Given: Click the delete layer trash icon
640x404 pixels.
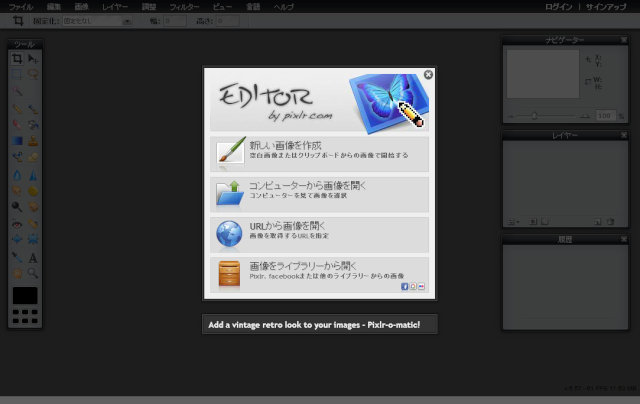Looking at the screenshot, I should pos(611,222).
